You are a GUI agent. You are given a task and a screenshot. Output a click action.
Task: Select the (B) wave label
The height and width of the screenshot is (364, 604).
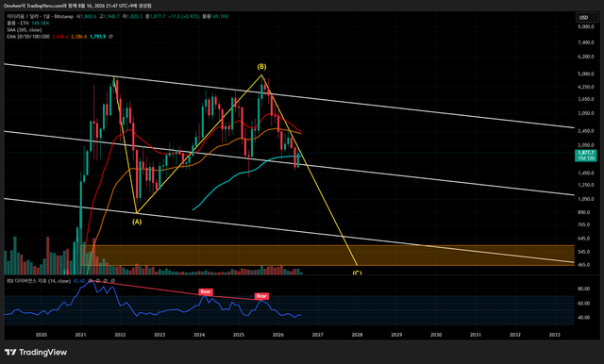[x=261, y=67]
